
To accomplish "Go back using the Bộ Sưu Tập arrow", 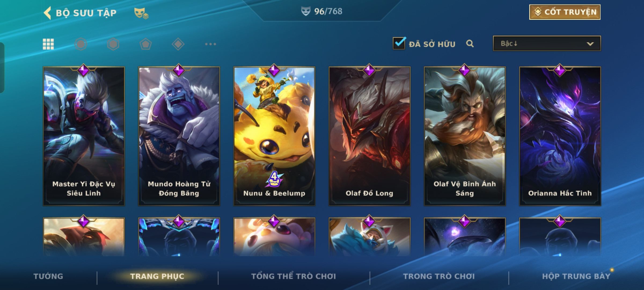I will pos(47,13).
